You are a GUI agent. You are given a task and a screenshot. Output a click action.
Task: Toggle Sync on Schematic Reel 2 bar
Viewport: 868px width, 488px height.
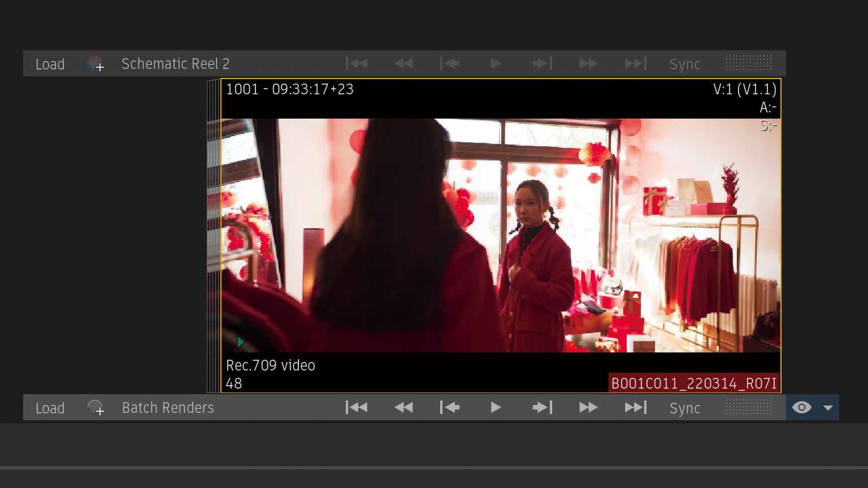tap(685, 64)
